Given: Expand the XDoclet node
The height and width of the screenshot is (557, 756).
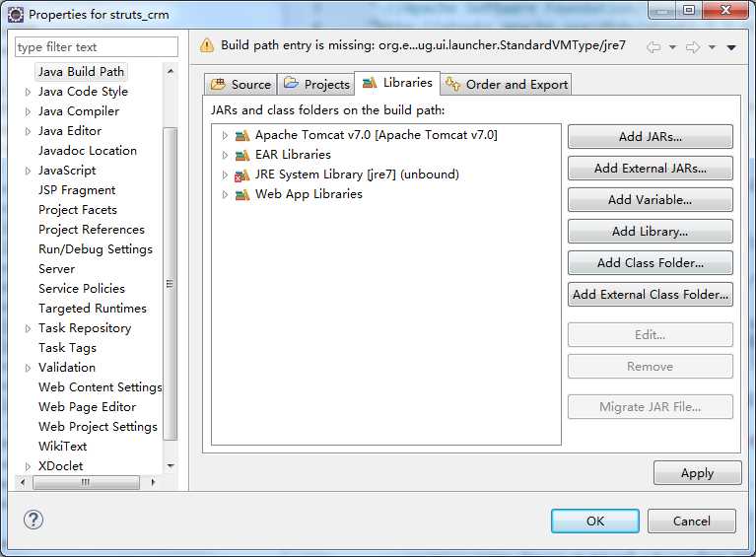Looking at the screenshot, I should [28, 466].
